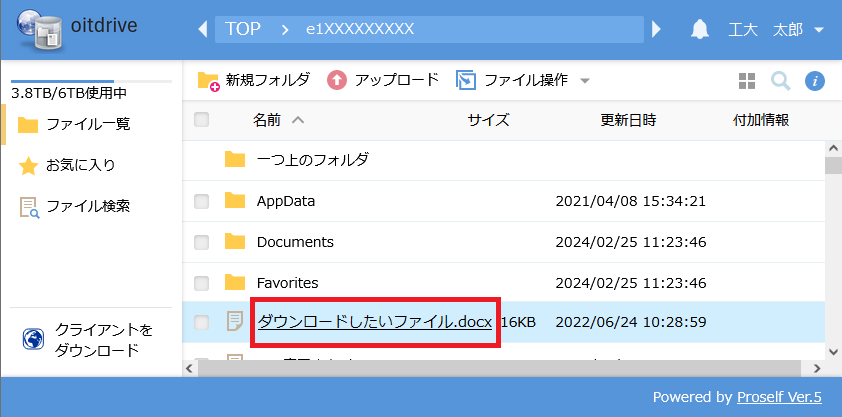Click the New Folder (新規フォルダ) icon
The width and height of the screenshot is (842, 417).
tap(208, 80)
